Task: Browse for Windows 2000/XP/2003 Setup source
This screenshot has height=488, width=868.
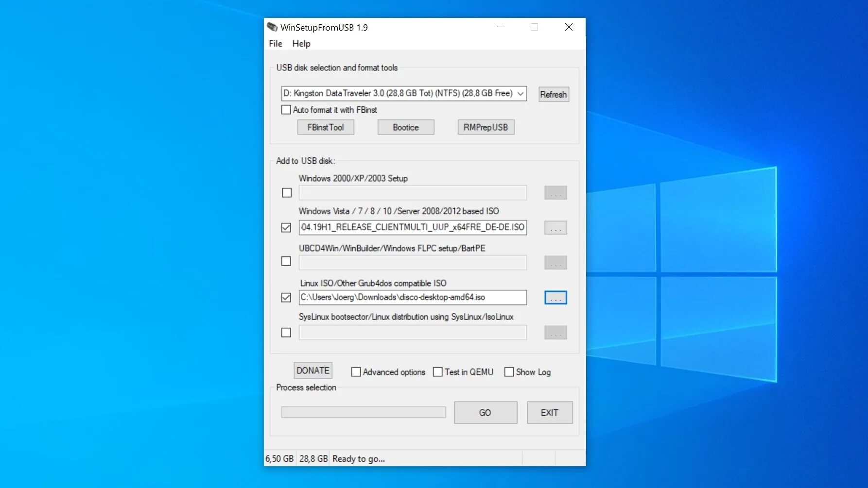Action: (556, 193)
